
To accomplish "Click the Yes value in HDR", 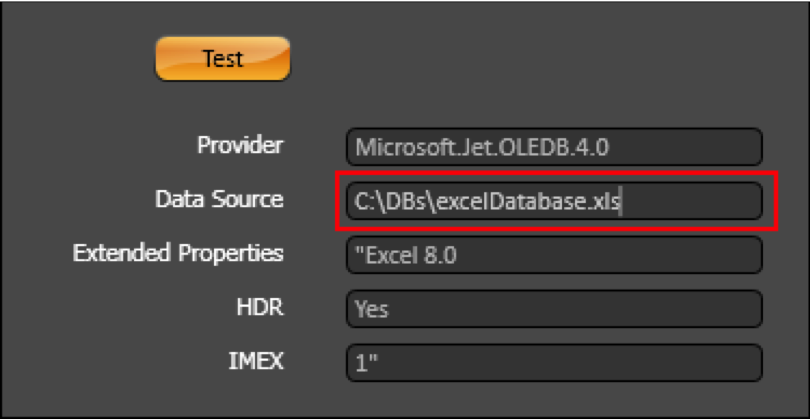I will pos(372,310).
